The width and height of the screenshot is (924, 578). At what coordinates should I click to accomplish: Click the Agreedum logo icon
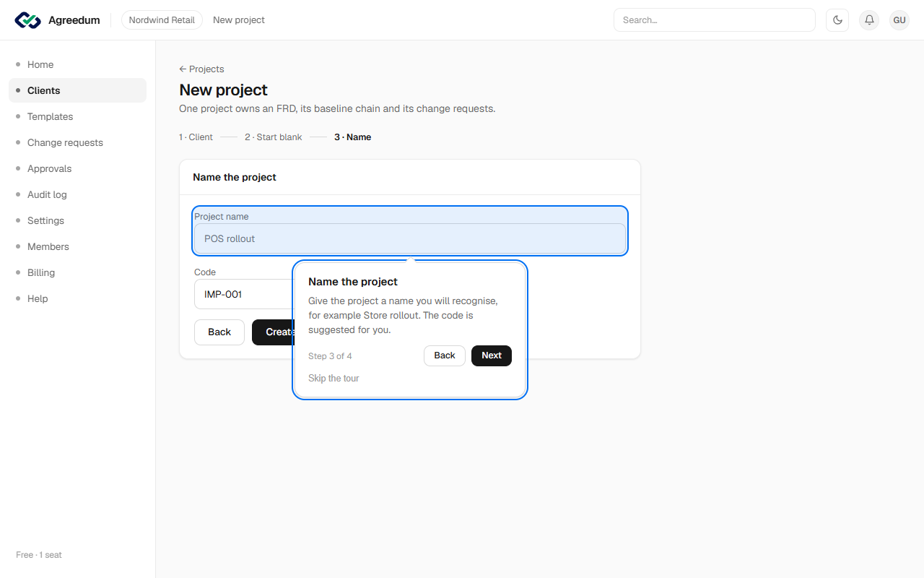27,20
